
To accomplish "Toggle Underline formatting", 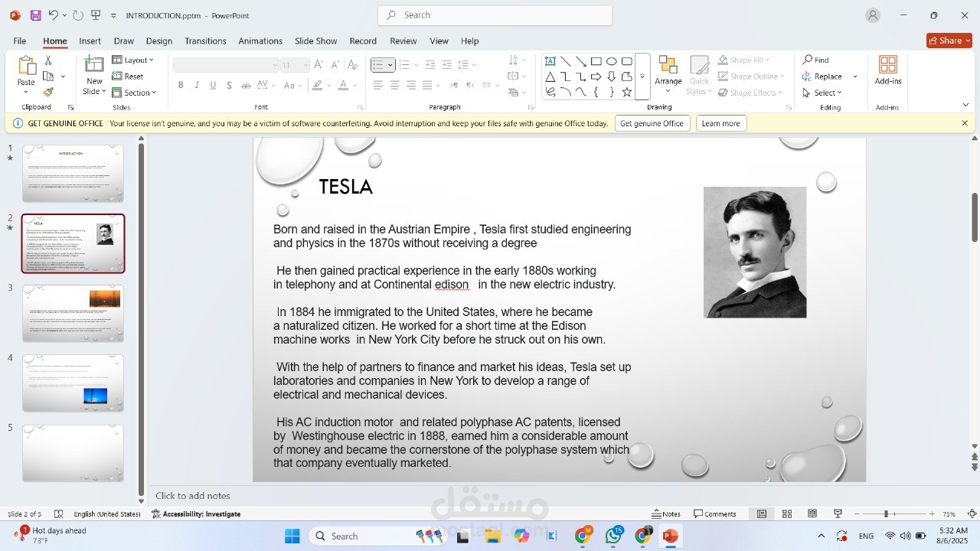I will coord(213,85).
